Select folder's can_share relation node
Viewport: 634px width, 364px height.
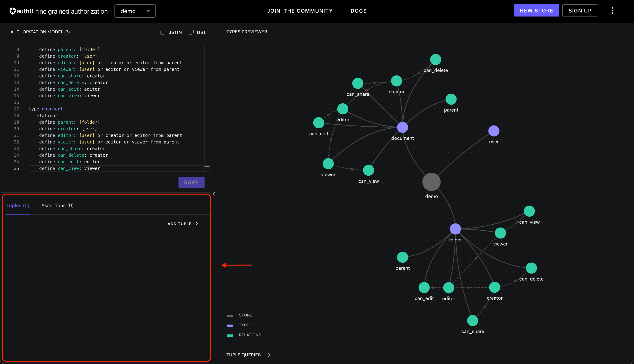[x=473, y=321]
